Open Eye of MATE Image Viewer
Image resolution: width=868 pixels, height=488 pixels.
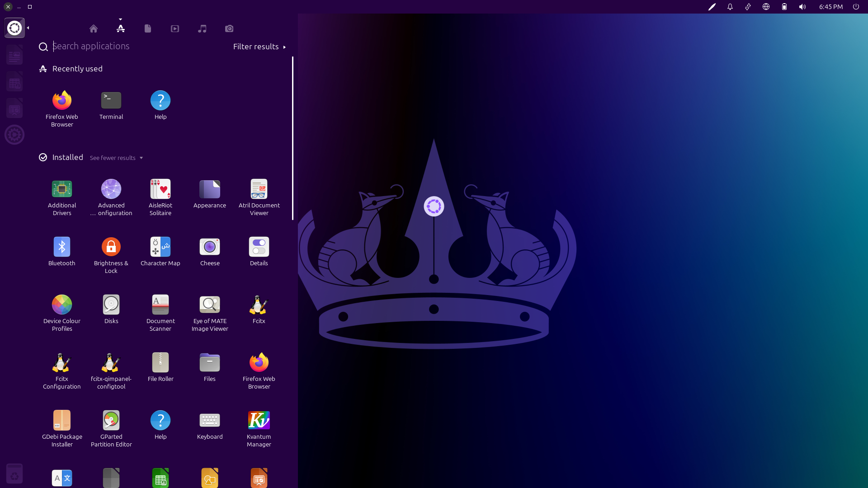pos(210,313)
